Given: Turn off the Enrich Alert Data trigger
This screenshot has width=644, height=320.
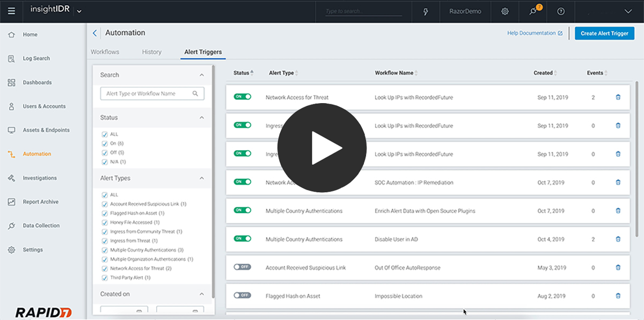Looking at the screenshot, I should point(243,210).
